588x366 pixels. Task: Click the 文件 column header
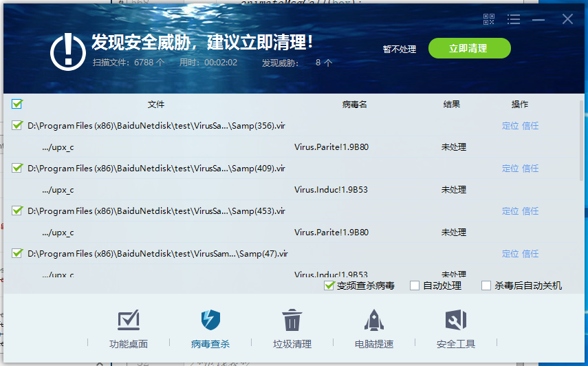pos(156,105)
